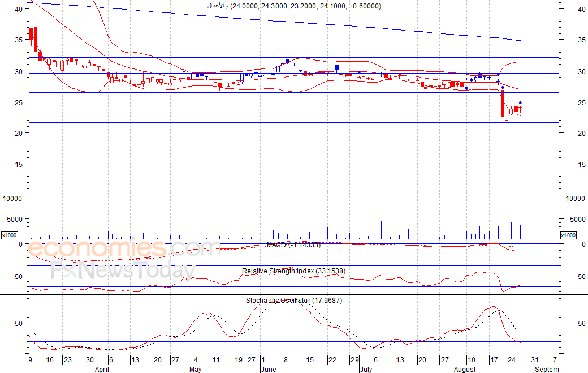Image resolution: width=588 pixels, height=373 pixels.
Task: Select the April month marker
Action: pos(102,369)
